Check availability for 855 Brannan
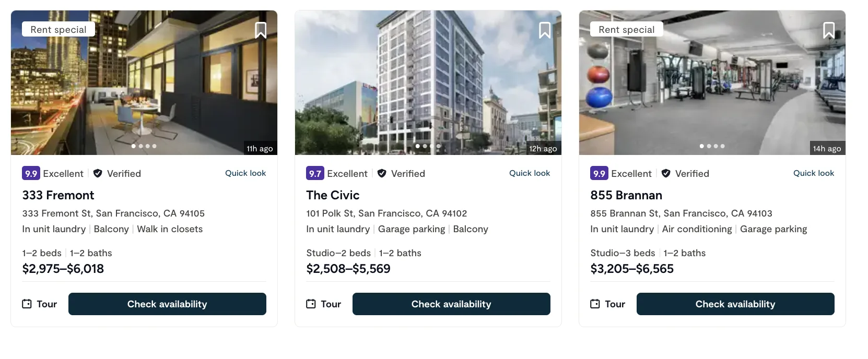This screenshot has height=359, width=868. 735,304
